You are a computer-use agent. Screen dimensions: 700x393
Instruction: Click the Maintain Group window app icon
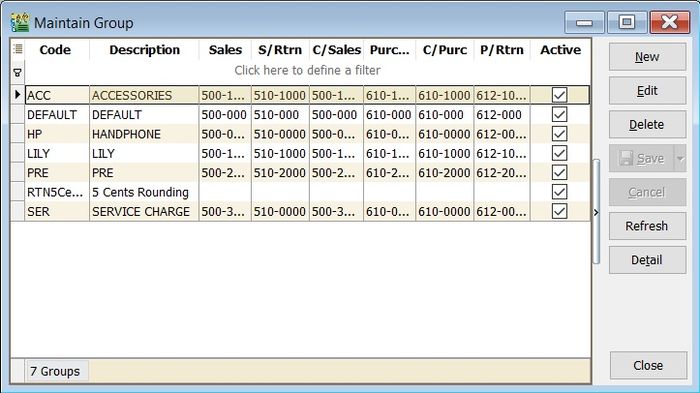(x=20, y=22)
